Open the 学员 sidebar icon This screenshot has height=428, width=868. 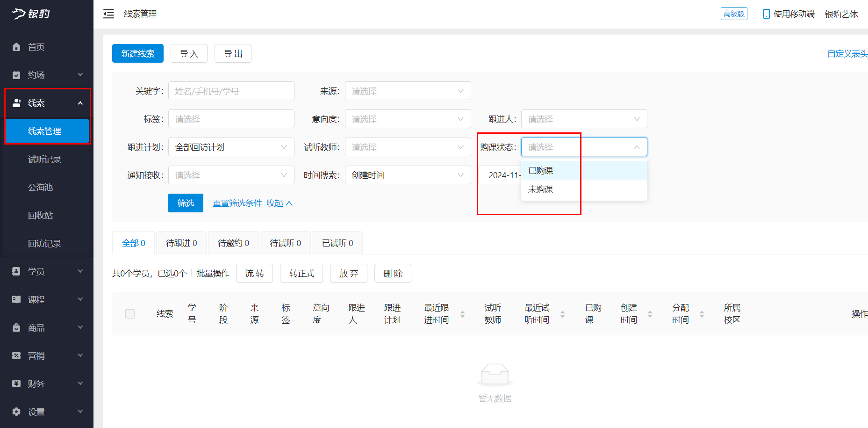coord(15,271)
